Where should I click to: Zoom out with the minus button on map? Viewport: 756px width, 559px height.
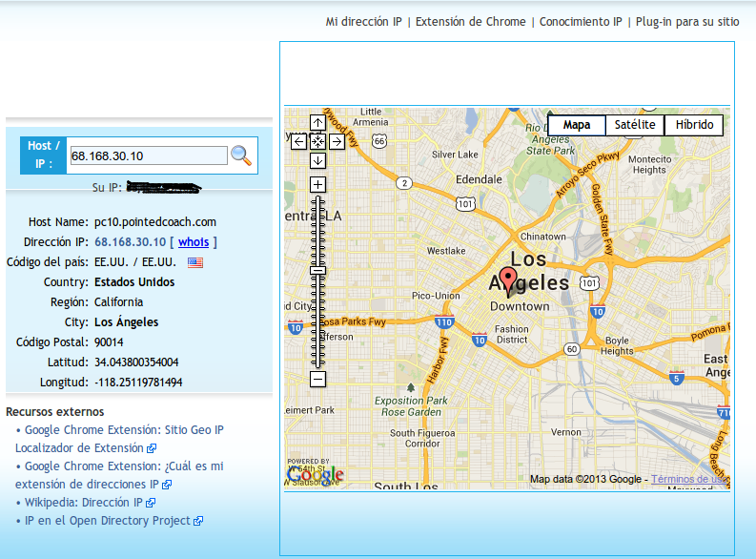(x=317, y=379)
